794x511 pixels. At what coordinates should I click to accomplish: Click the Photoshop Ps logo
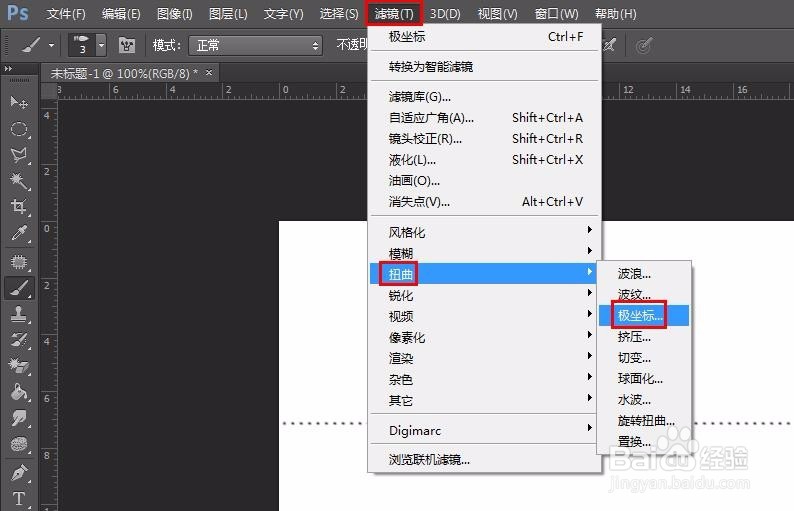(18, 13)
